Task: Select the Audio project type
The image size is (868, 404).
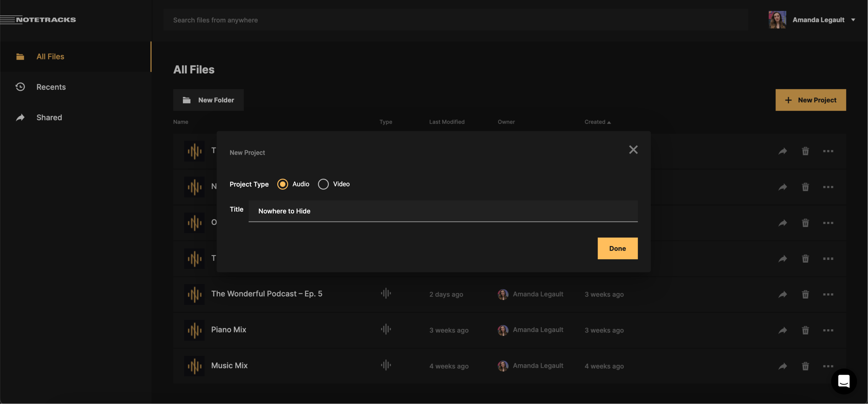Action: 282,184
